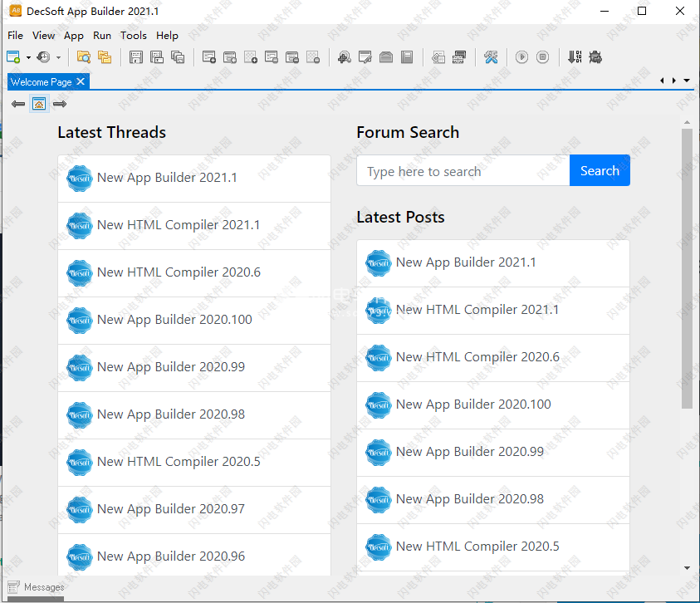The width and height of the screenshot is (700, 603).
Task: Open the New app dropdown arrow
Action: pos(28,57)
